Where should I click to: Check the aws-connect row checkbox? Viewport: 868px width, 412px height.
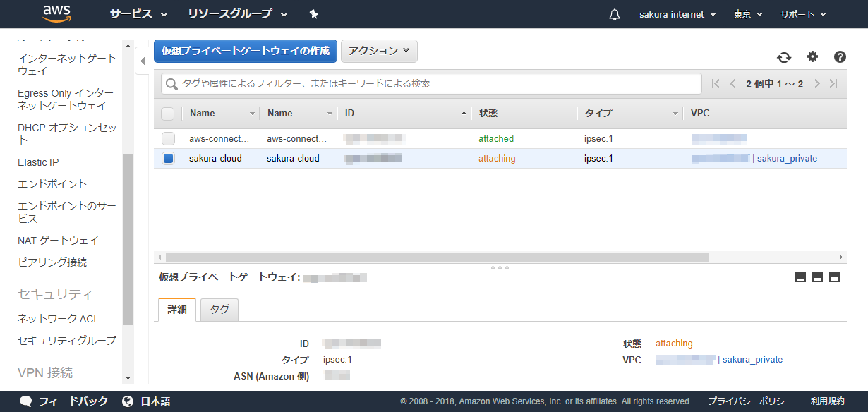pyautogui.click(x=168, y=139)
